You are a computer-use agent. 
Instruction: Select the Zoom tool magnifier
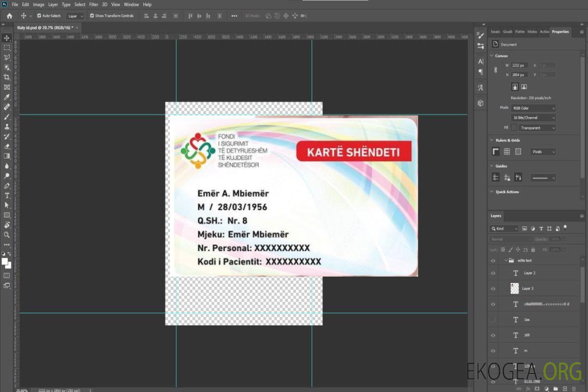pyautogui.click(x=7, y=235)
